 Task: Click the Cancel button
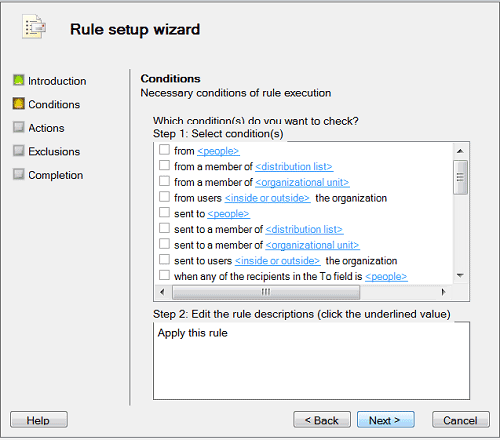click(461, 420)
